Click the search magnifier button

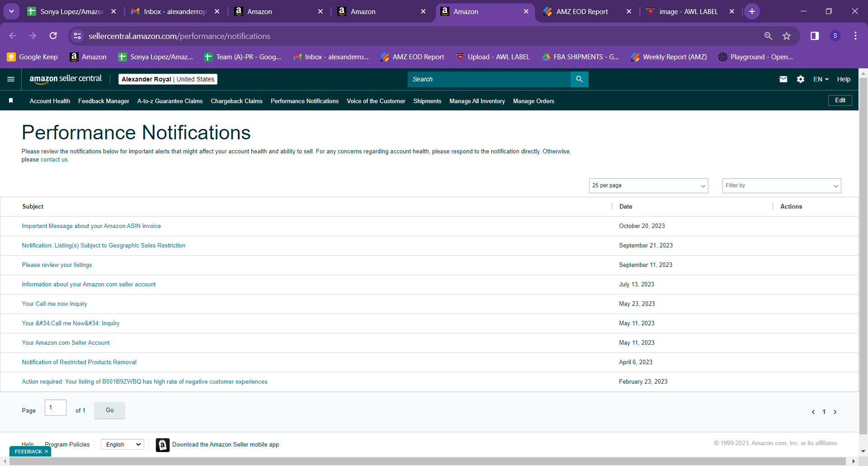click(579, 79)
